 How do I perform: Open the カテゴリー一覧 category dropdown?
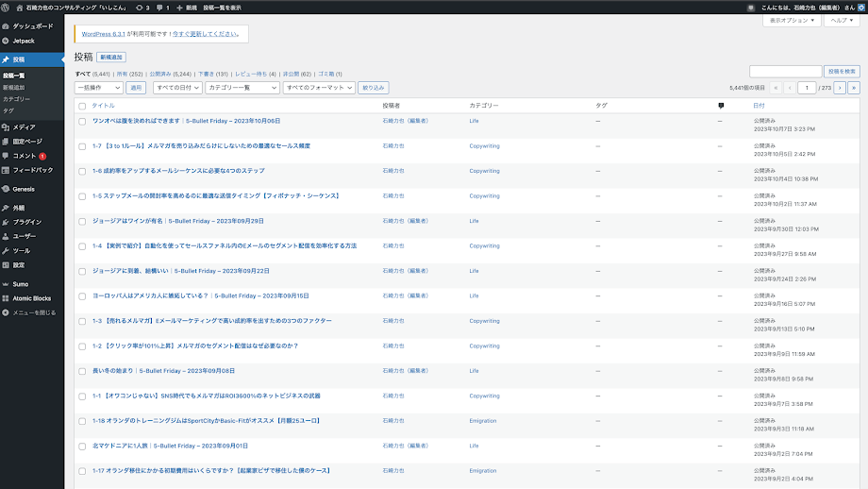(242, 87)
